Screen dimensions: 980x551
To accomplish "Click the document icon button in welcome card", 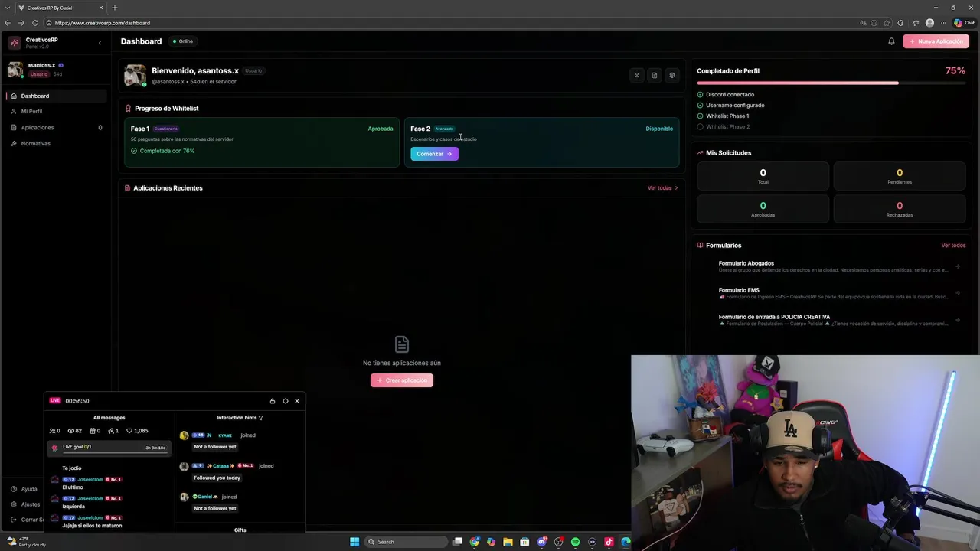I will click(655, 75).
